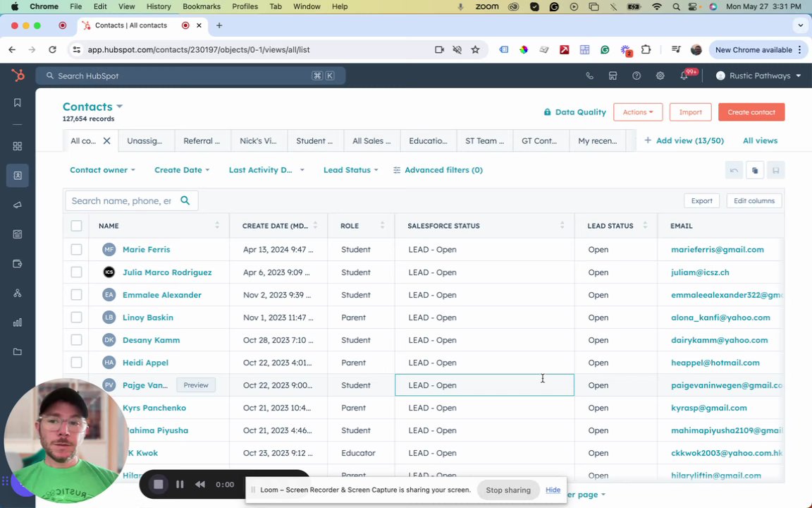Open Advanced filters (0)
The height and width of the screenshot is (508, 812).
coord(438,170)
